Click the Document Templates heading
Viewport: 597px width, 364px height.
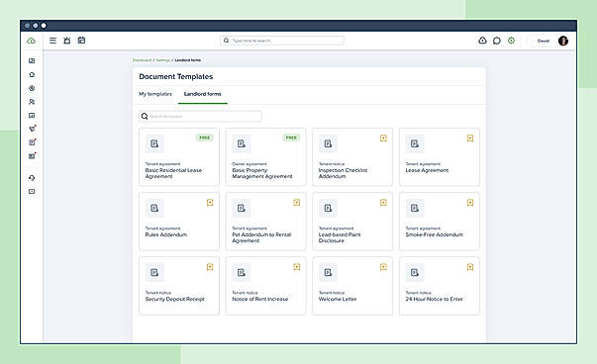pos(176,76)
